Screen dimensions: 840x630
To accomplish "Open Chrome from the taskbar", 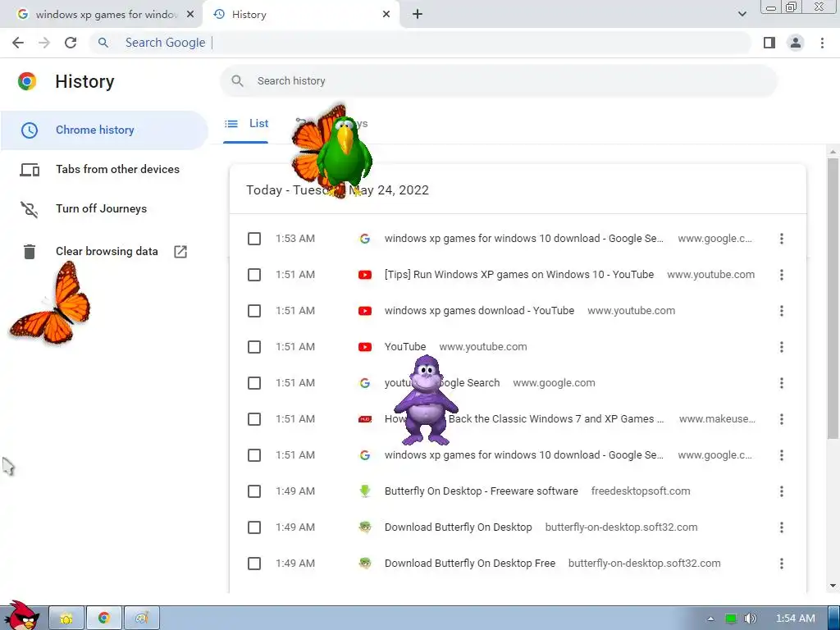I will pos(104,619).
